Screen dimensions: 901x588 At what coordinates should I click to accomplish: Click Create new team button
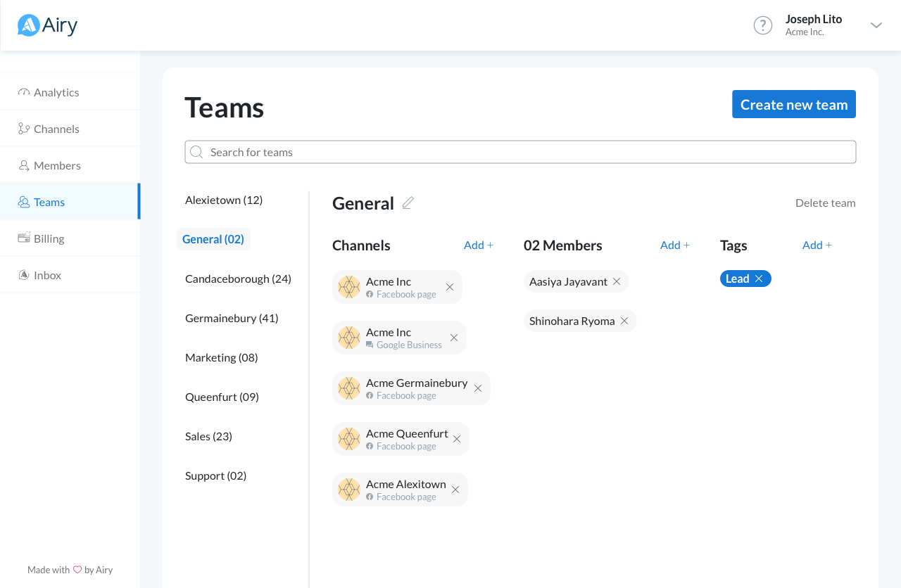coord(793,104)
